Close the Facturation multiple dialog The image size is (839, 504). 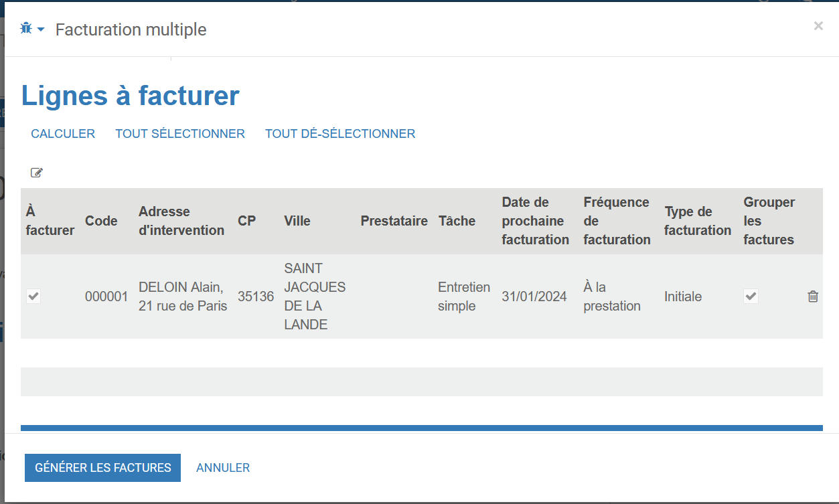click(x=818, y=26)
